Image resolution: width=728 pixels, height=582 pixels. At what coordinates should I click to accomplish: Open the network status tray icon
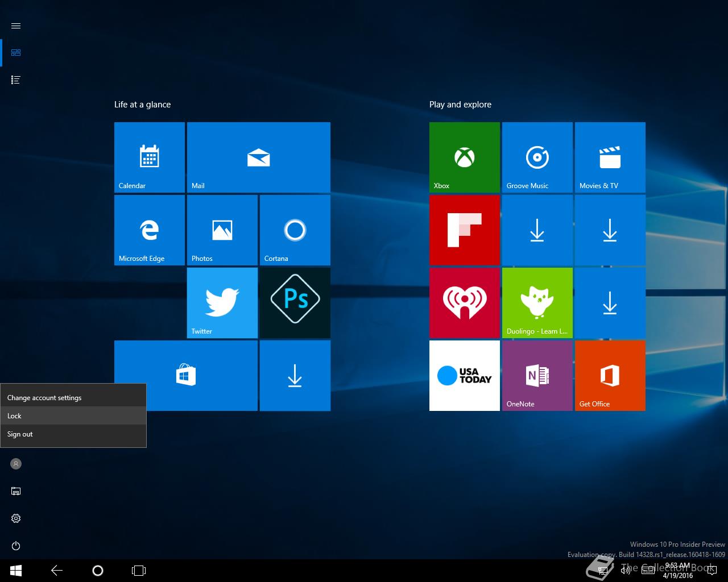click(602, 571)
